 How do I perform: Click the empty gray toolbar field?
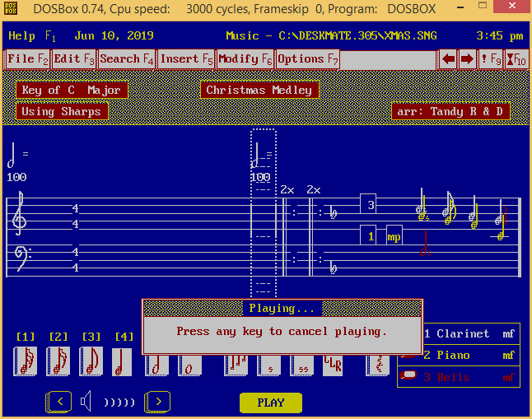point(388,60)
